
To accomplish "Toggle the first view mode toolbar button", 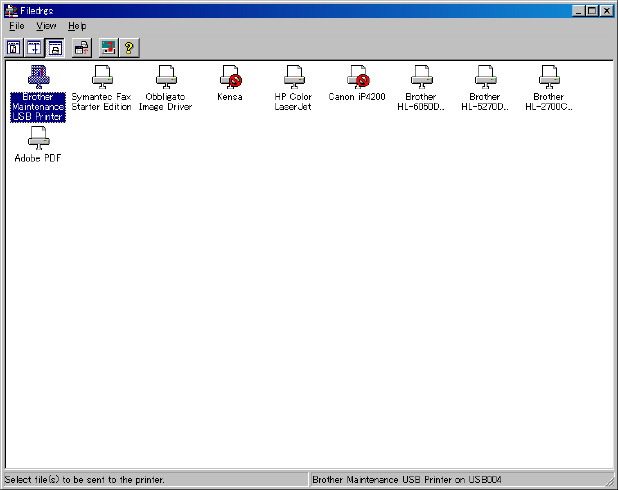I will tap(14, 47).
